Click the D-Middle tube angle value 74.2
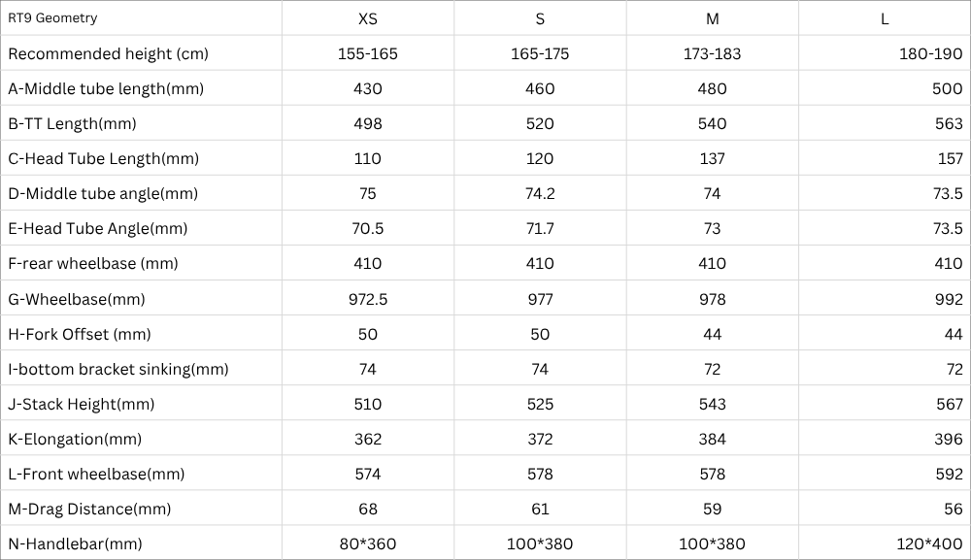Screen dimensions: 971x560 [540, 193]
